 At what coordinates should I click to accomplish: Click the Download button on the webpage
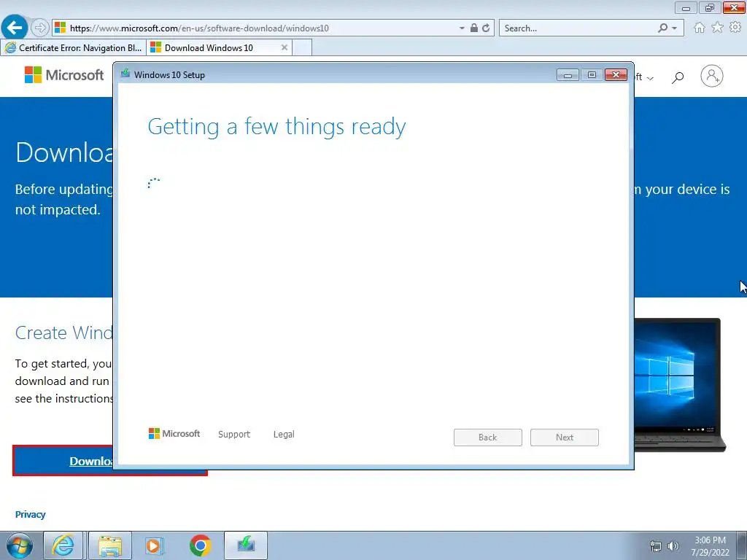pyautogui.click(x=63, y=461)
